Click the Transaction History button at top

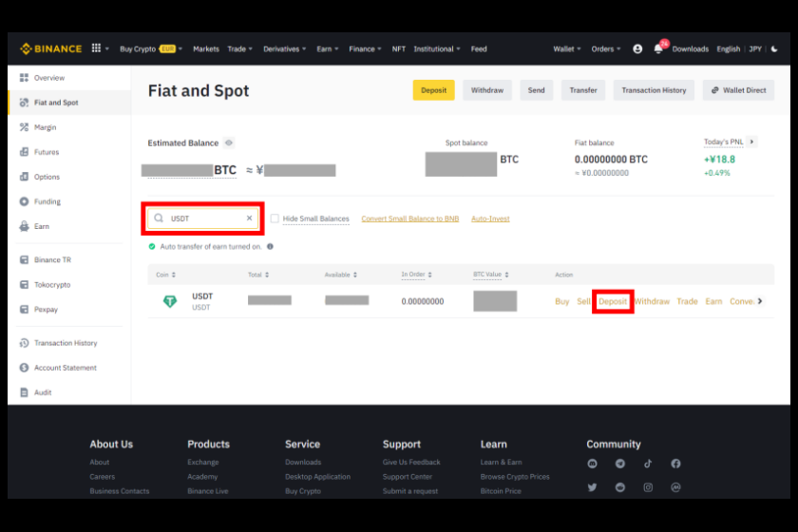coord(654,90)
